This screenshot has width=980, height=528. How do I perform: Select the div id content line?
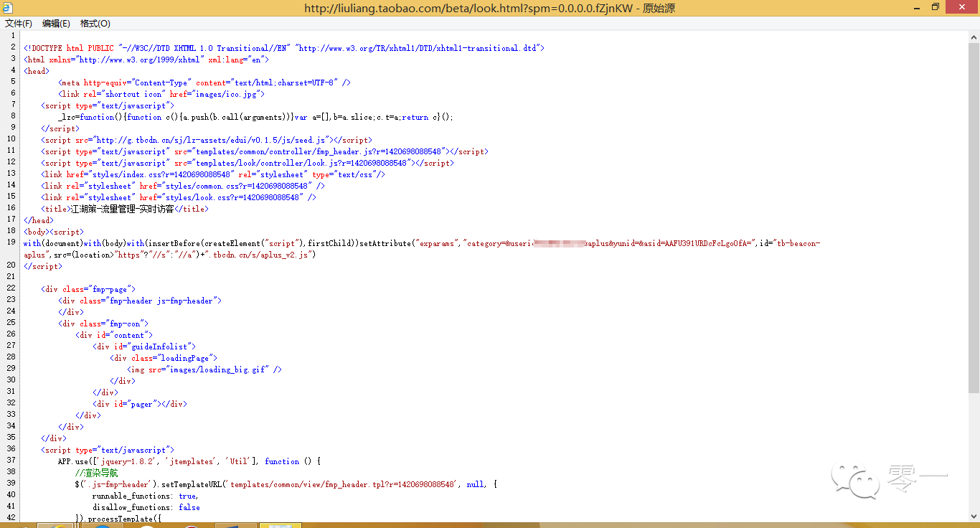click(x=114, y=335)
